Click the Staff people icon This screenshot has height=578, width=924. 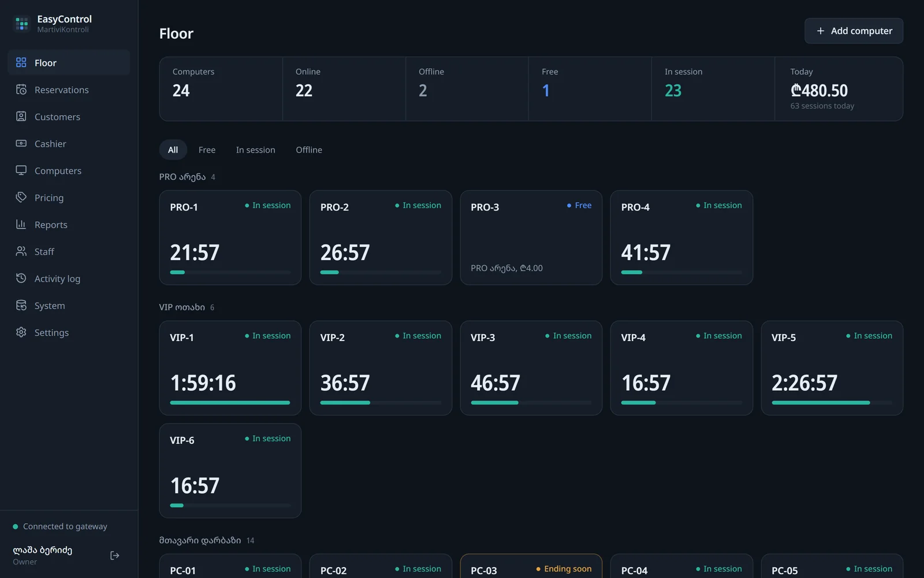pyautogui.click(x=21, y=251)
